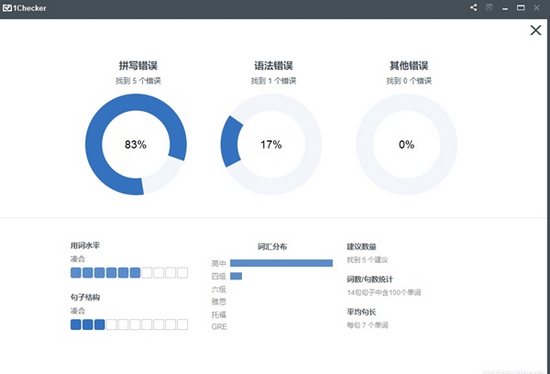Click the 17% grammar errors donut chart
The image size is (550, 374).
point(271,144)
